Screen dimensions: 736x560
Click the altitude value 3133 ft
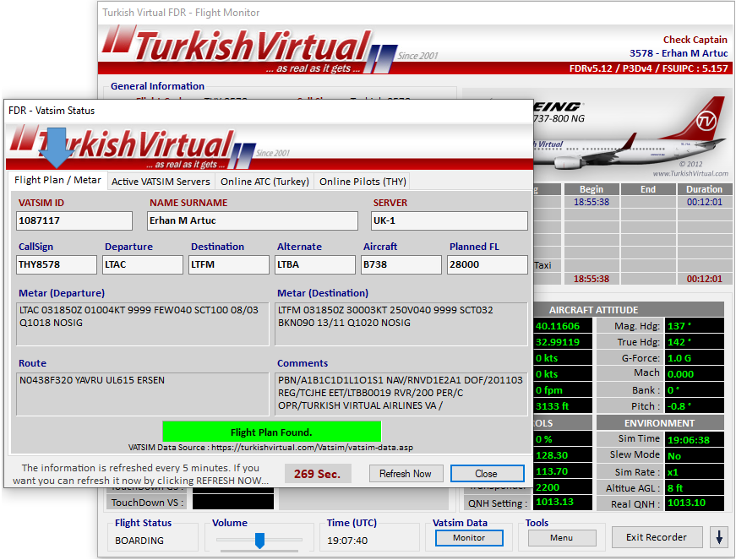coord(564,406)
